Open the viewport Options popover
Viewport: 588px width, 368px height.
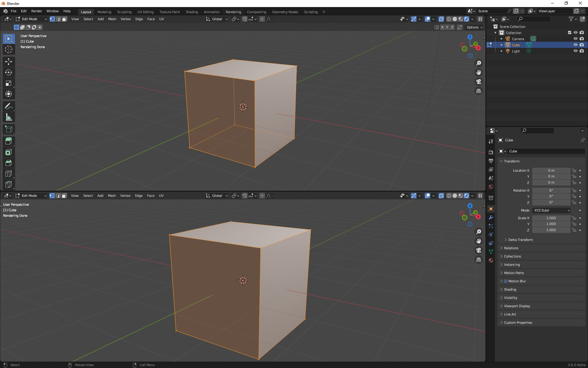coord(474,27)
